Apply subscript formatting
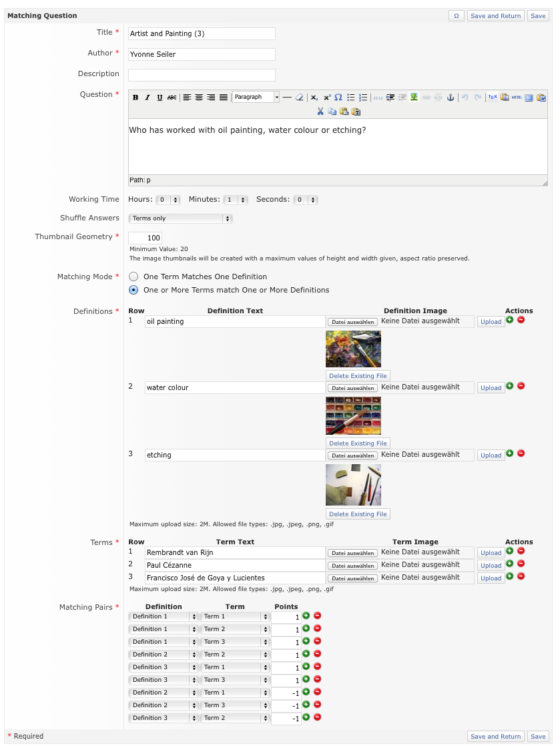The width and height of the screenshot is (560, 750). point(314,98)
